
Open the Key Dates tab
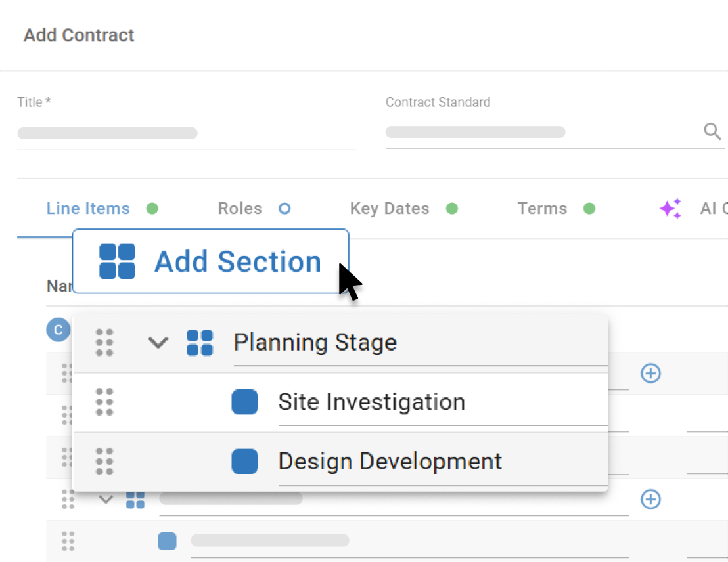click(389, 208)
